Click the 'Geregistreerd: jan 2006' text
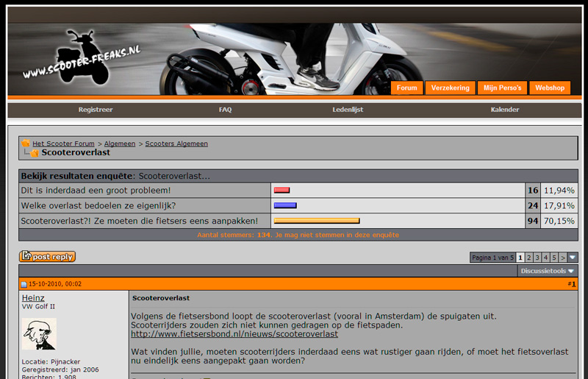The width and height of the screenshot is (588, 379). click(x=60, y=369)
